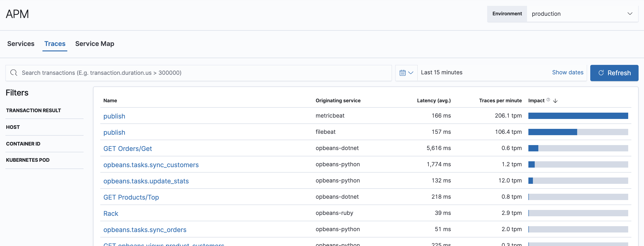Expand the KUBERNETES POD filter
This screenshot has height=246, width=644.
click(x=28, y=160)
